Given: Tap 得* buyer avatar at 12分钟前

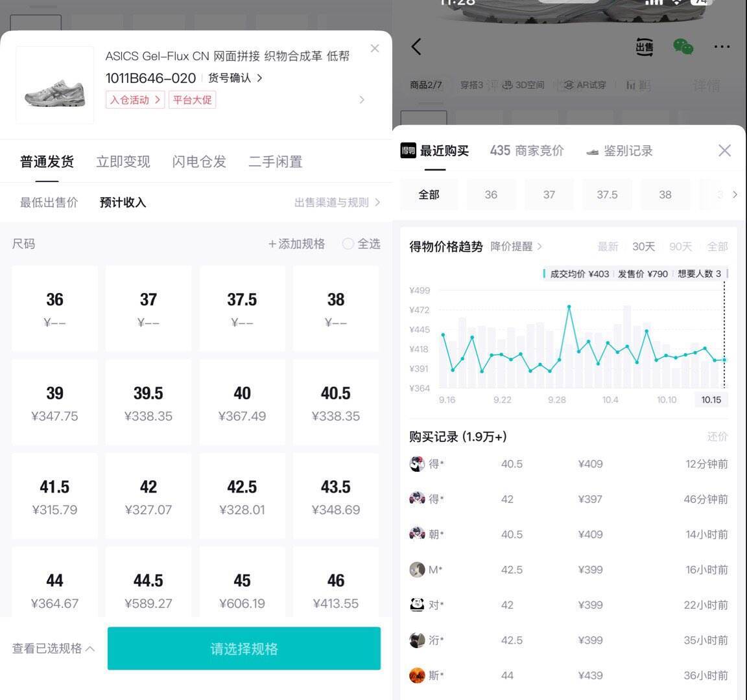Looking at the screenshot, I should (417, 464).
